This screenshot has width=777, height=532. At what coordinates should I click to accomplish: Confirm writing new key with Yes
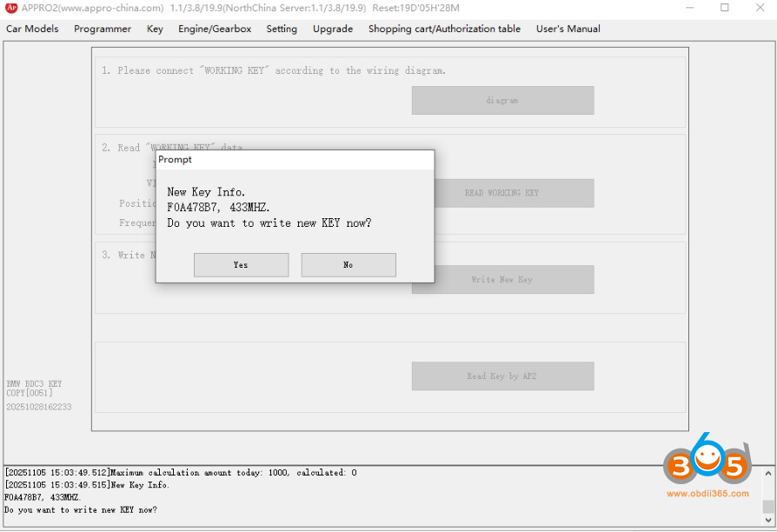(x=241, y=265)
